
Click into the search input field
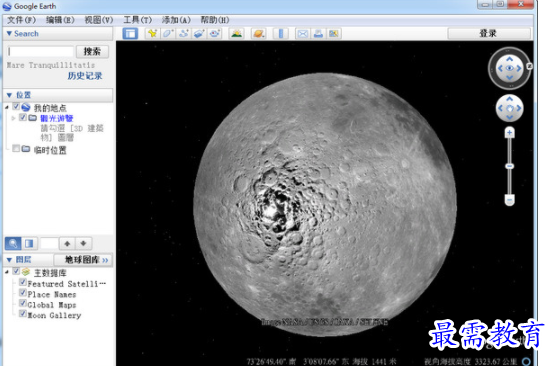coord(40,51)
